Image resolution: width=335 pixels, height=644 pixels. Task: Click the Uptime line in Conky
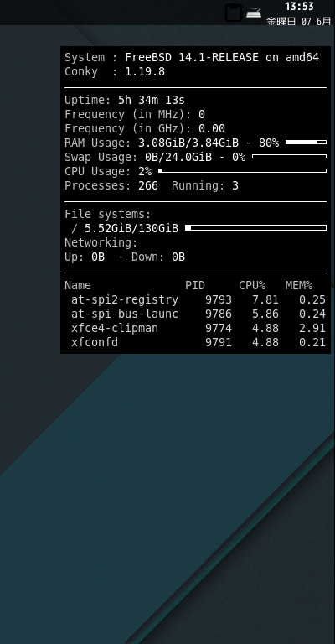[x=125, y=101]
